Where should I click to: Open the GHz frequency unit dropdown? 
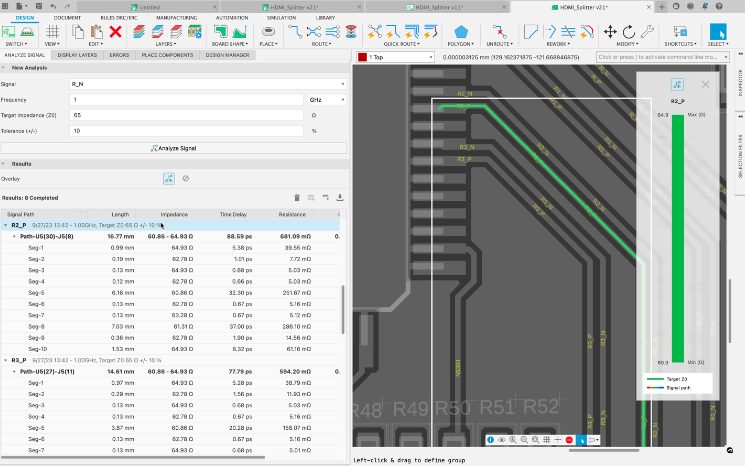(x=326, y=100)
